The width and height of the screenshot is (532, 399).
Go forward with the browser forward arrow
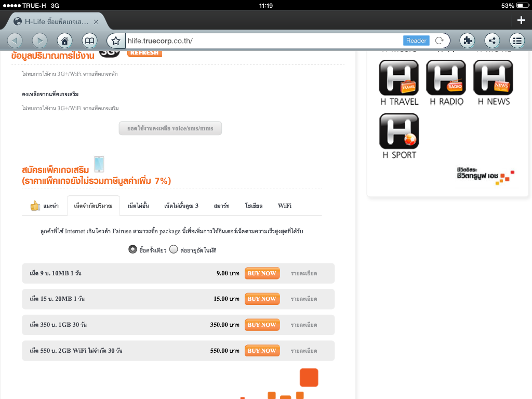click(x=39, y=41)
